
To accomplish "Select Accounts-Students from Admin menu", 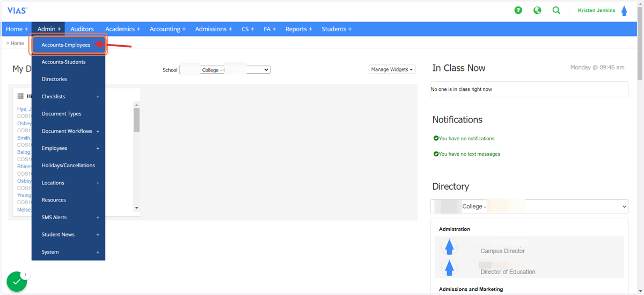I will 69,62.
